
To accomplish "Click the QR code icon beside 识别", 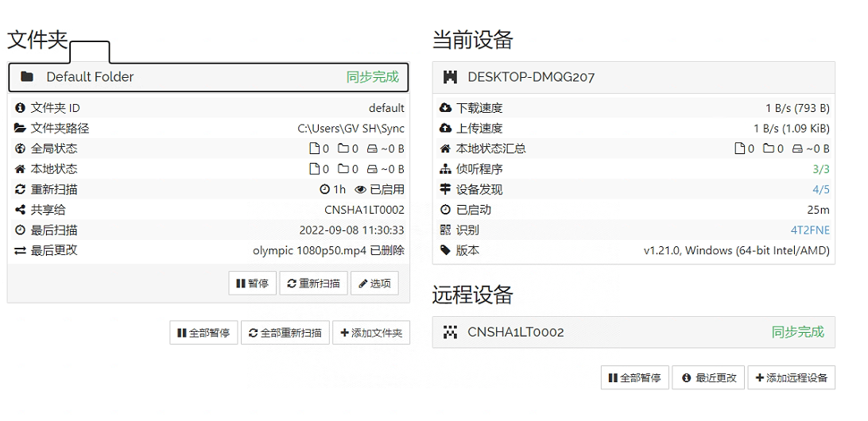I will [x=445, y=230].
